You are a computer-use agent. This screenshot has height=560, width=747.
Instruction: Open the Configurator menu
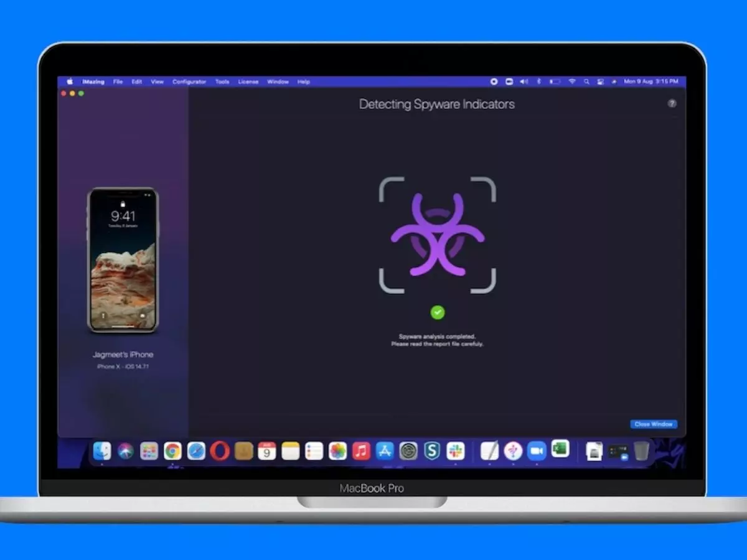click(x=189, y=82)
